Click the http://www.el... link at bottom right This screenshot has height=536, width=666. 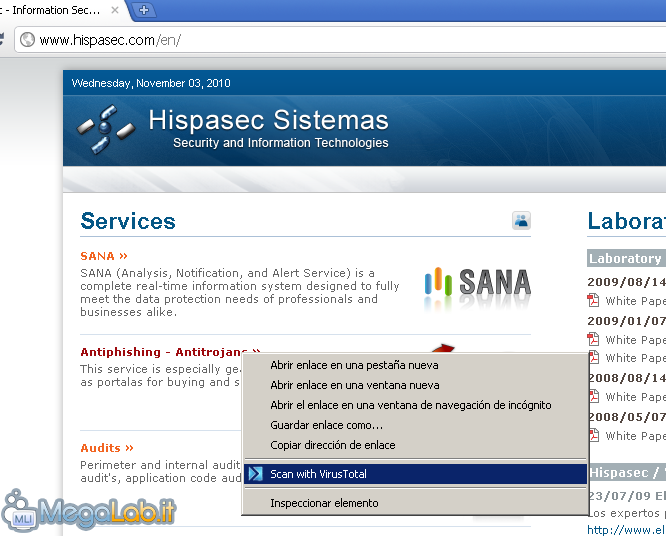pyautogui.click(x=626, y=530)
